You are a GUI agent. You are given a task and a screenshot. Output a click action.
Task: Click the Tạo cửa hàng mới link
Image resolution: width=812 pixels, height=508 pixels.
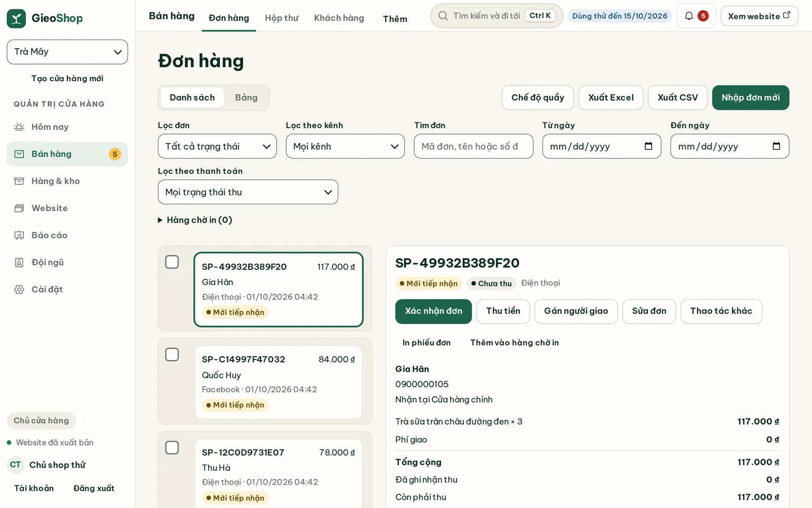pyautogui.click(x=67, y=79)
